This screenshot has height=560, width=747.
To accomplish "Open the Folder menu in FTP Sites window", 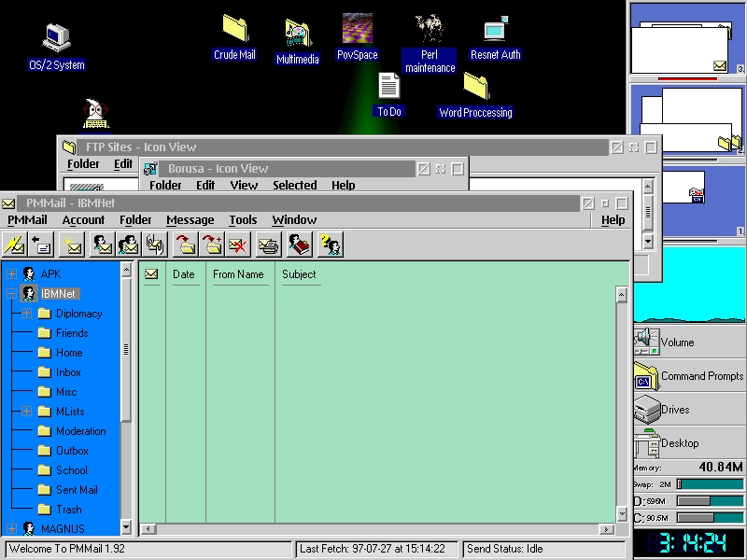I will click(83, 164).
